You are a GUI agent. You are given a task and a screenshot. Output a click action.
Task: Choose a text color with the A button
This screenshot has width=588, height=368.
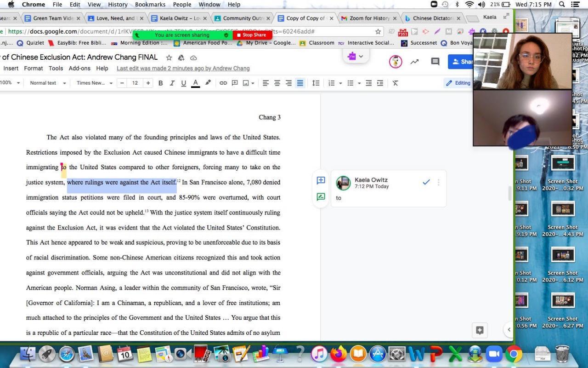pyautogui.click(x=196, y=83)
